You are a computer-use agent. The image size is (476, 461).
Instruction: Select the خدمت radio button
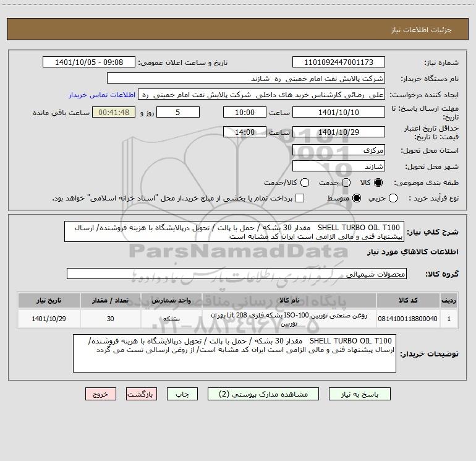click(x=346, y=183)
